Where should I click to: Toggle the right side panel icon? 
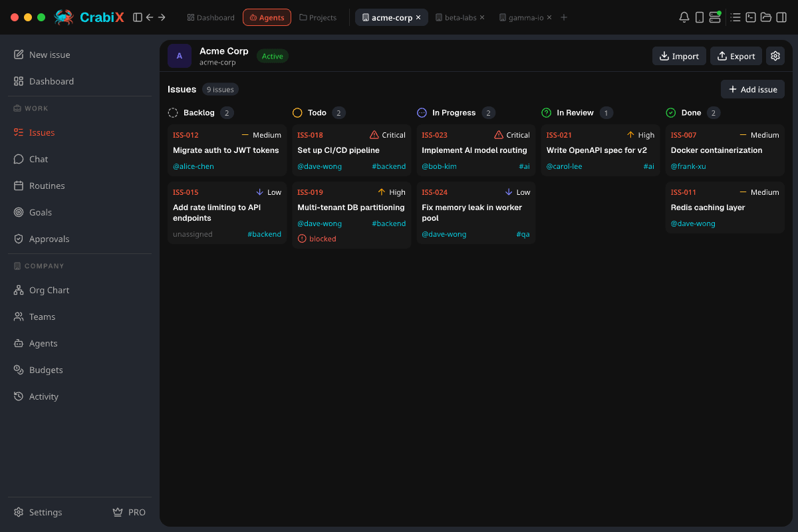tap(781, 17)
